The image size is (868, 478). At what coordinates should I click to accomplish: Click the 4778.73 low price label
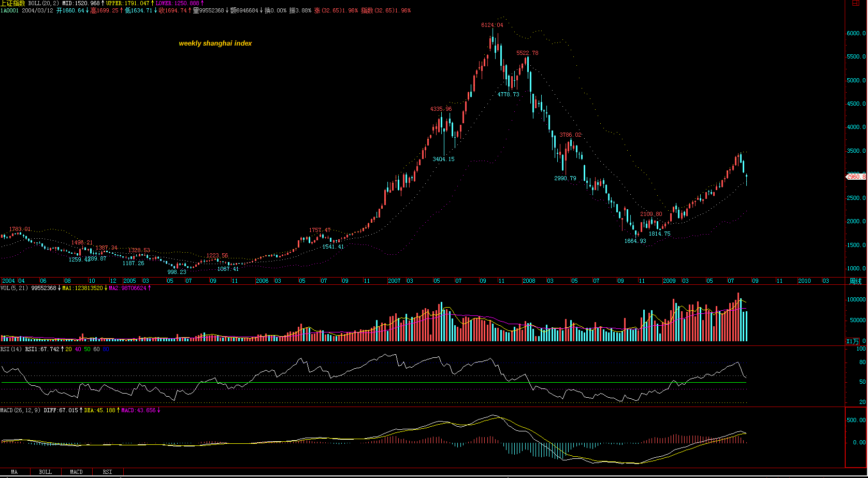[x=509, y=94]
